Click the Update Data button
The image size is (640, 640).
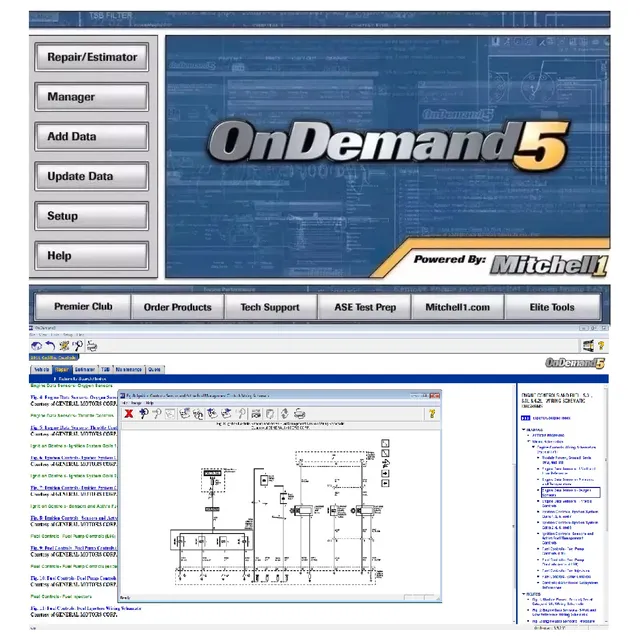point(91,176)
